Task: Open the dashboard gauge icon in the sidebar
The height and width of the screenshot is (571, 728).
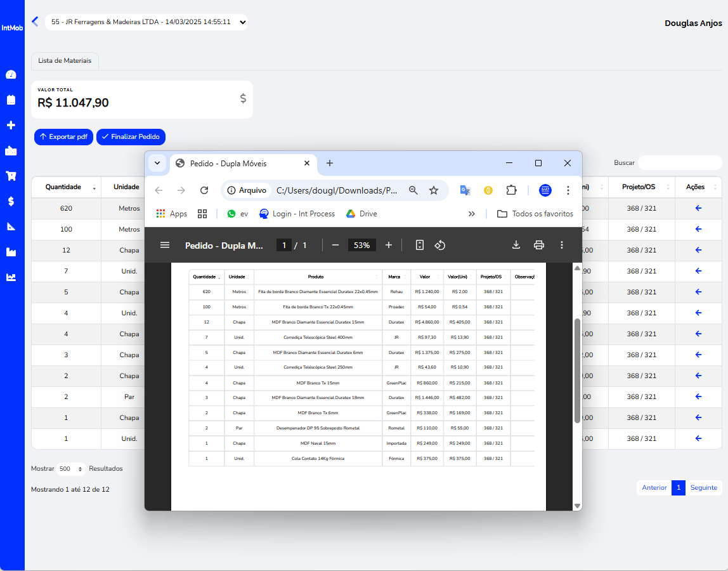Action: (11, 74)
